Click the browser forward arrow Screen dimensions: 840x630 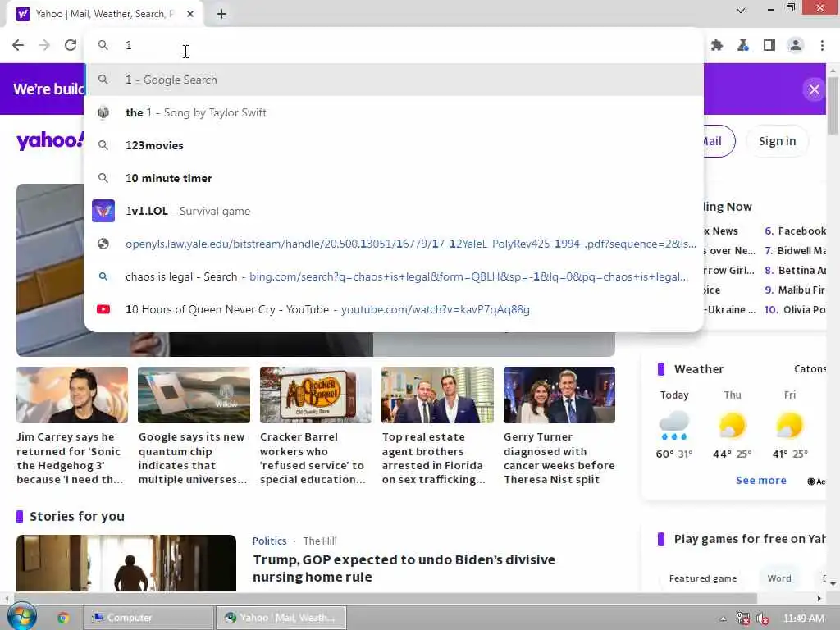point(44,45)
